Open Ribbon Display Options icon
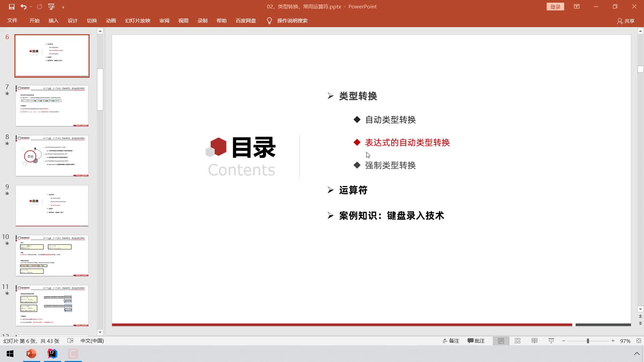The image size is (644, 362). pos(577,6)
